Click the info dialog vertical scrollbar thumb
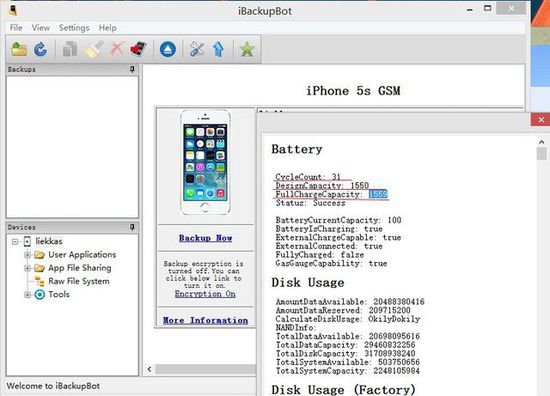This screenshot has height=396, width=550. 542,154
